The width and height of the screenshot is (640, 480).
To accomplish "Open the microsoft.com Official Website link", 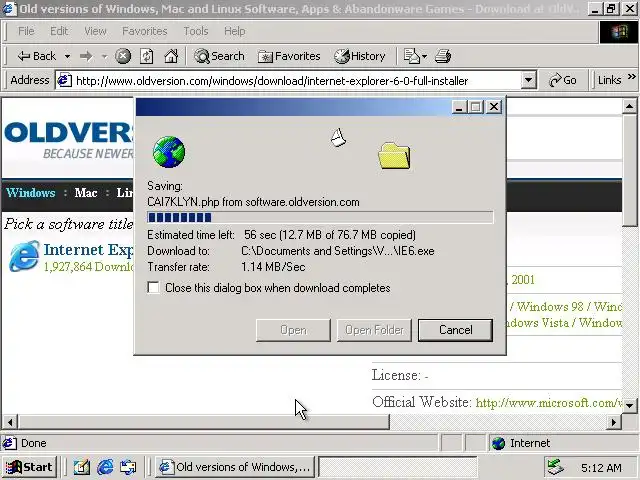I will (549, 403).
